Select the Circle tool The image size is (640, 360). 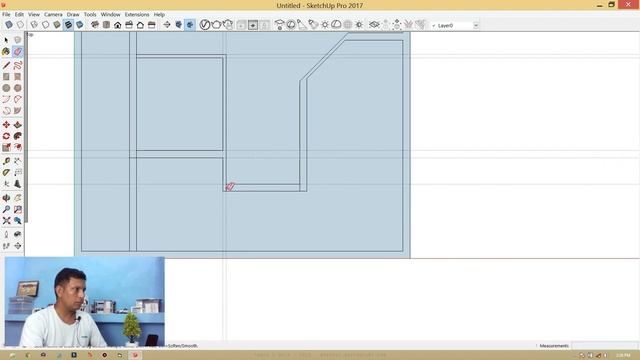(6, 88)
